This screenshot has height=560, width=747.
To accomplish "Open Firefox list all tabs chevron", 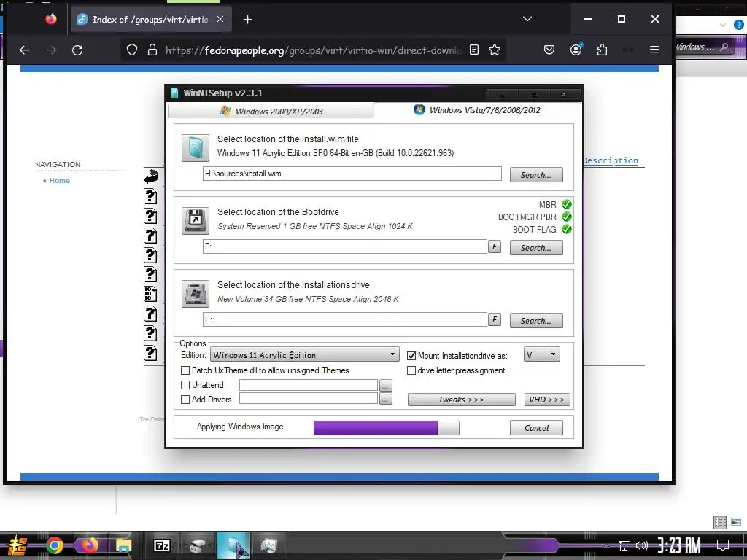I will coord(527,19).
